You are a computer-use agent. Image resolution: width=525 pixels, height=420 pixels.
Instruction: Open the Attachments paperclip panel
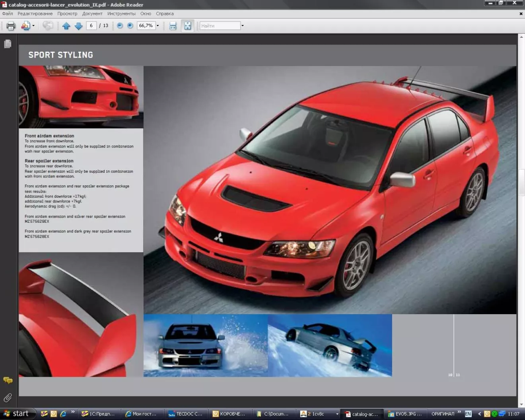click(8, 398)
